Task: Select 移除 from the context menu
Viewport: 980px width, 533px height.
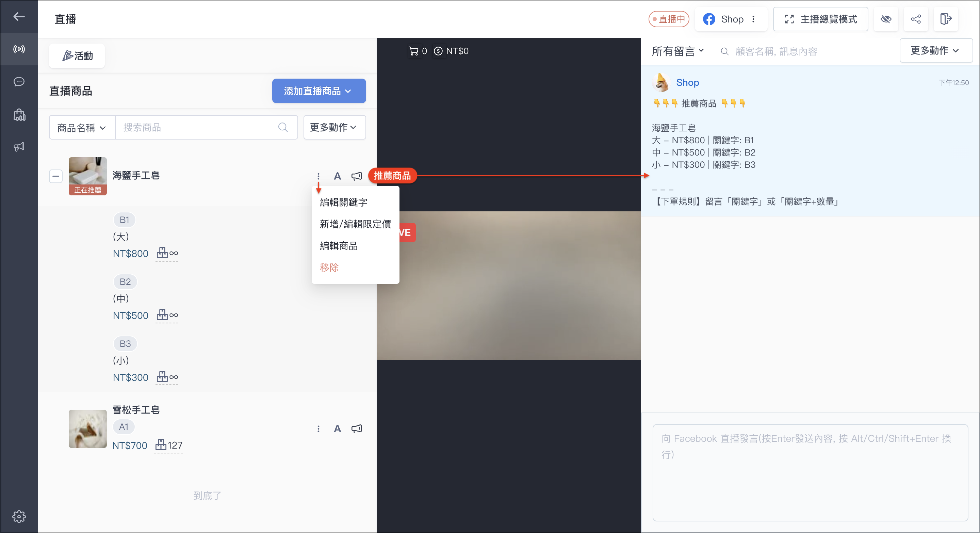Action: (329, 268)
